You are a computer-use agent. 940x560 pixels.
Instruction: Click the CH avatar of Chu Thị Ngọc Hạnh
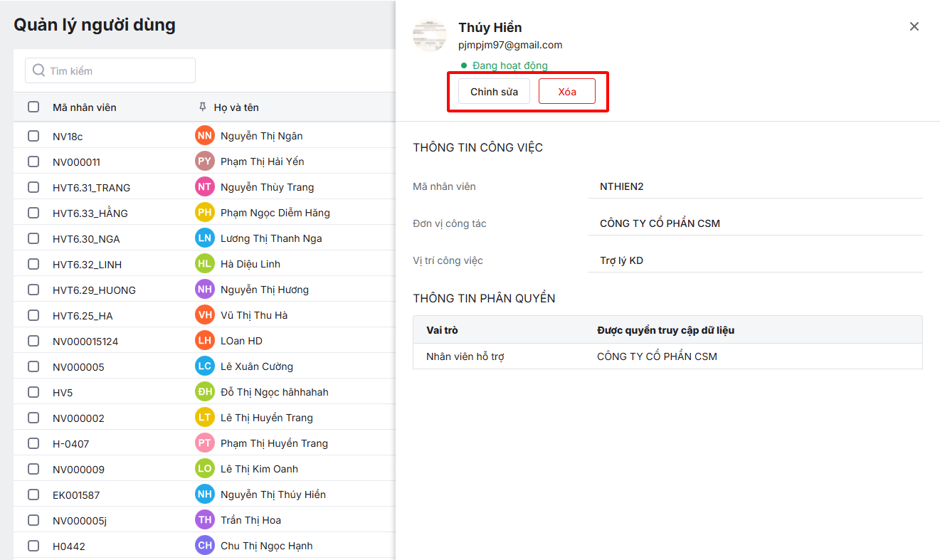coord(205,546)
